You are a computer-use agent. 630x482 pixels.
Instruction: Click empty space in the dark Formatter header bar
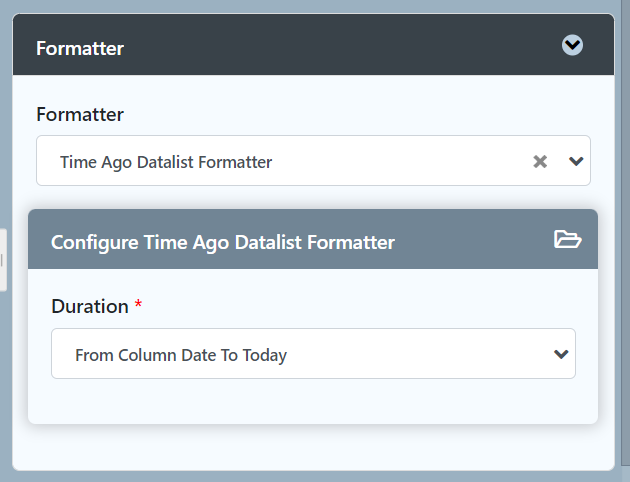pos(342,45)
